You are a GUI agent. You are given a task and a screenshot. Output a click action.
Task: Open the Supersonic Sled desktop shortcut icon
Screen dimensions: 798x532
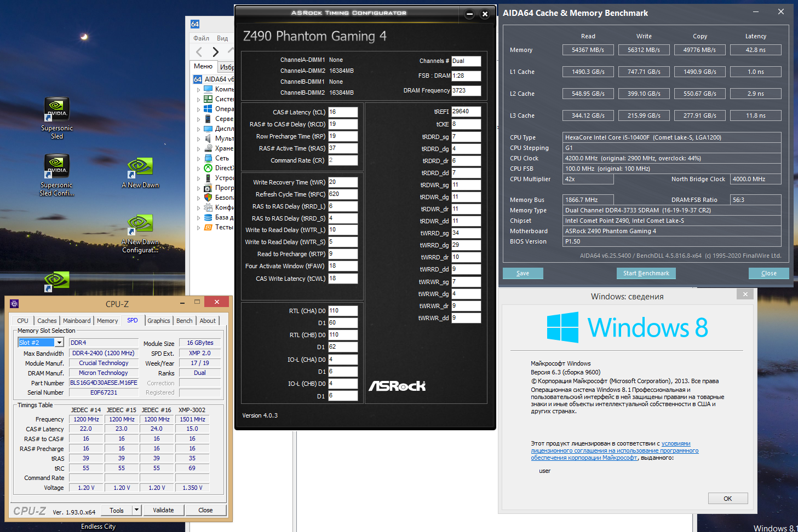pyautogui.click(x=56, y=109)
